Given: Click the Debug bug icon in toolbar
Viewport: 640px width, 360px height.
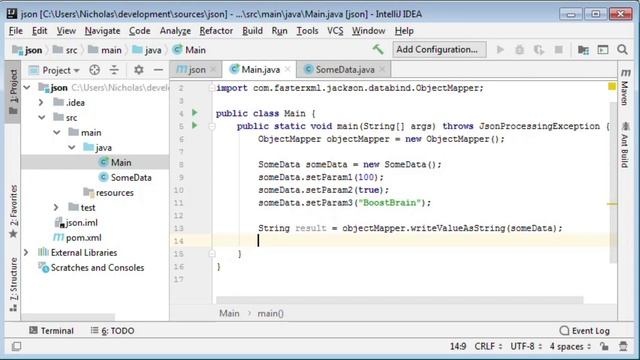Looking at the screenshot, I should click(x=519, y=50).
